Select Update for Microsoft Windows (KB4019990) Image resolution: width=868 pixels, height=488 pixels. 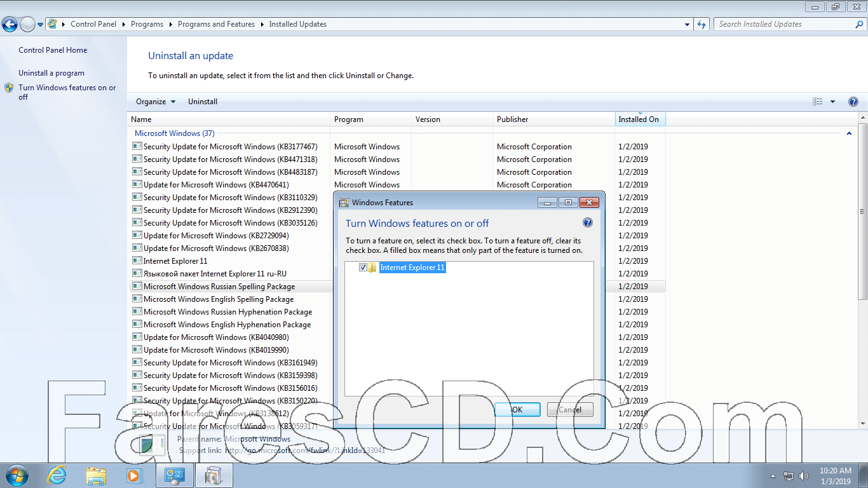click(x=216, y=350)
